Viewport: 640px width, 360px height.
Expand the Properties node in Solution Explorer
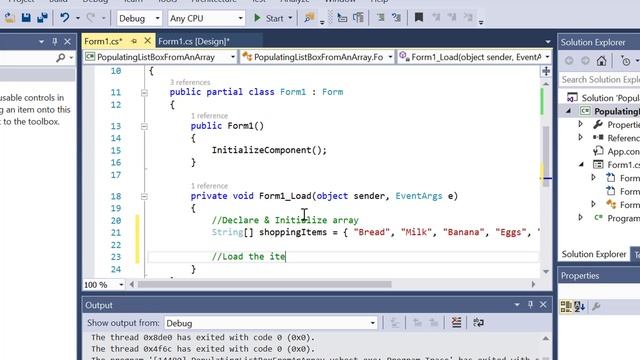pos(580,124)
